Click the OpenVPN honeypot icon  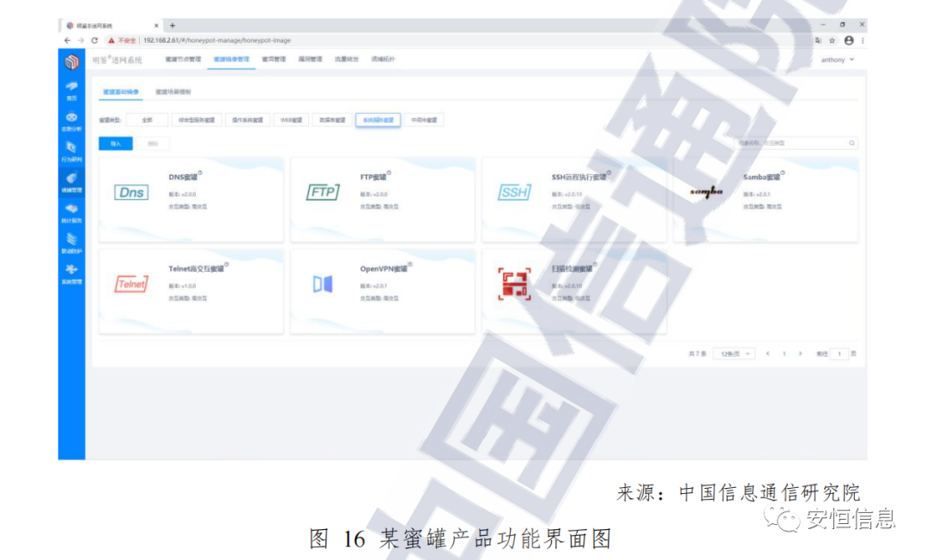(323, 284)
